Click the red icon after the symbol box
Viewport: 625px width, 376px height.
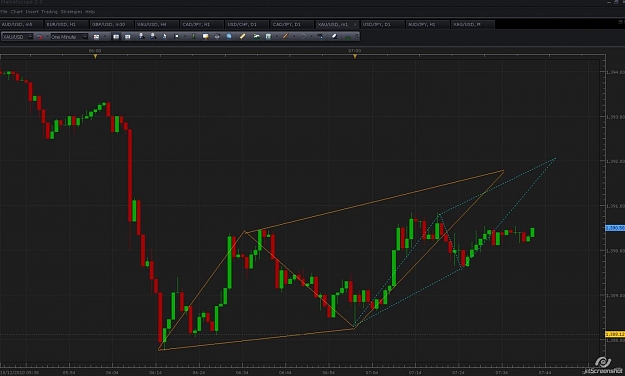click(x=40, y=37)
